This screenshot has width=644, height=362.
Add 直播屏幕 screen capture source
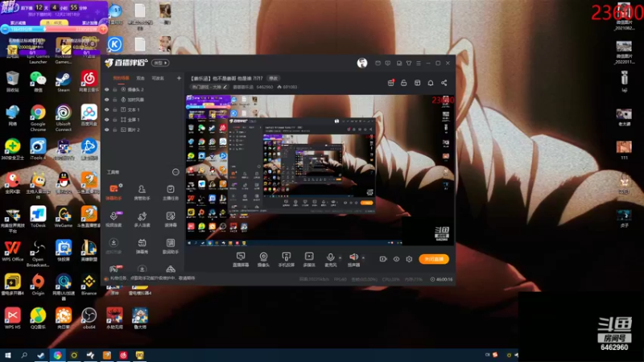241,259
